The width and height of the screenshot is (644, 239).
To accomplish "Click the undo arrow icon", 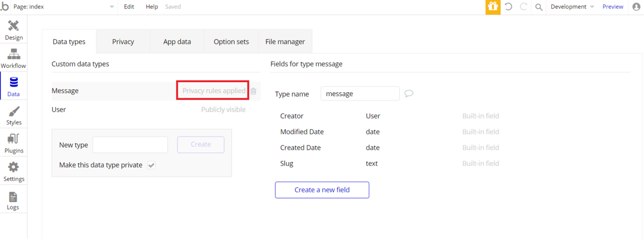I will click(508, 7).
